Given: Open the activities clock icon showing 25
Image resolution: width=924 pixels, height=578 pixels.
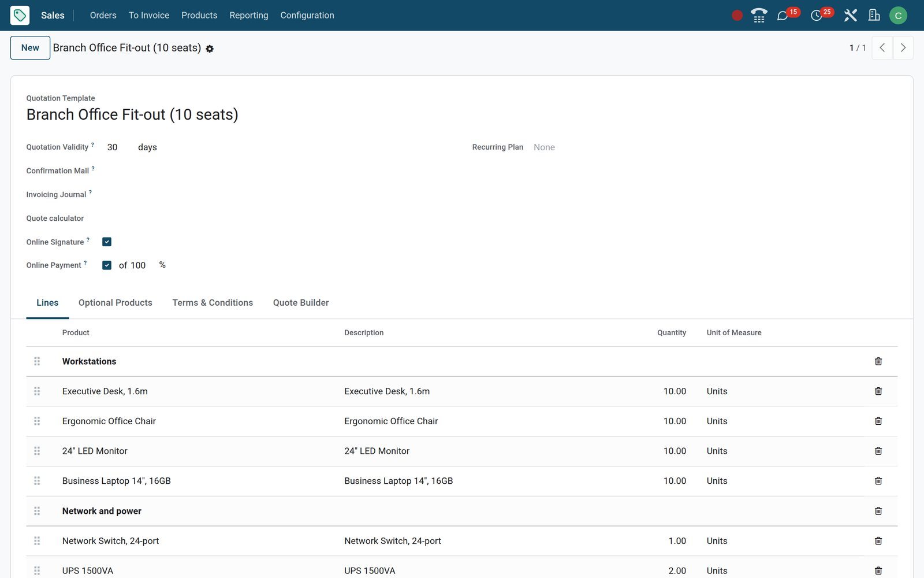Looking at the screenshot, I should point(816,16).
